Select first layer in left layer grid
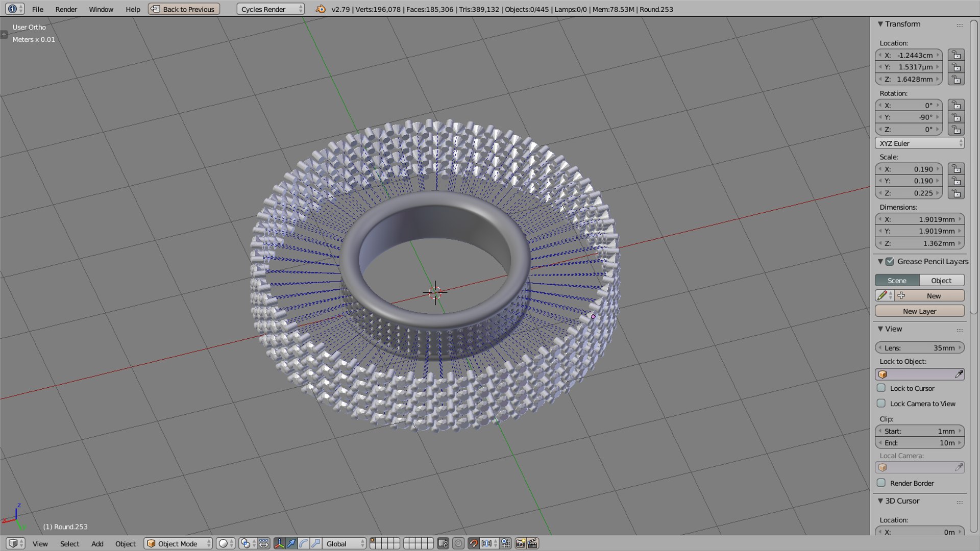The width and height of the screenshot is (980, 551). [373, 541]
